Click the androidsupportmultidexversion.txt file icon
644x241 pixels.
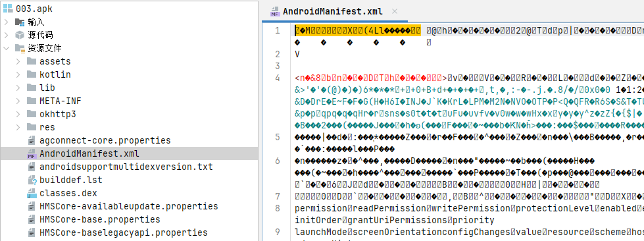point(32,167)
